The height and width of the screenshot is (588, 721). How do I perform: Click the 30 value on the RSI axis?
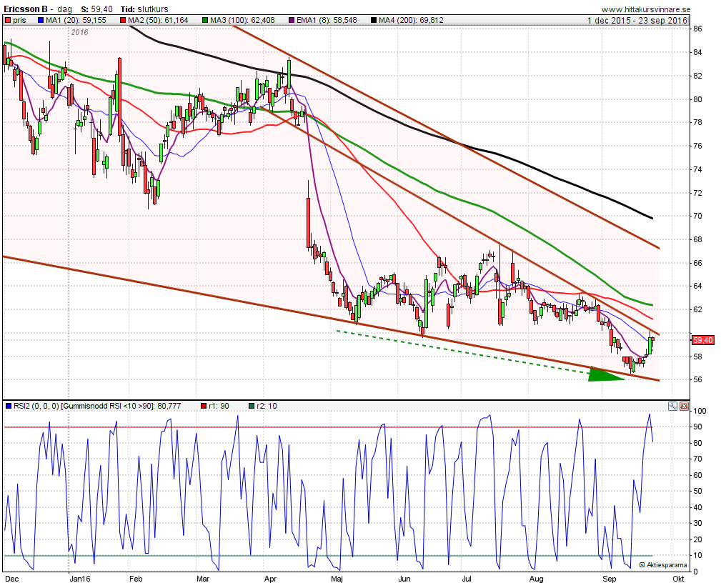697,524
